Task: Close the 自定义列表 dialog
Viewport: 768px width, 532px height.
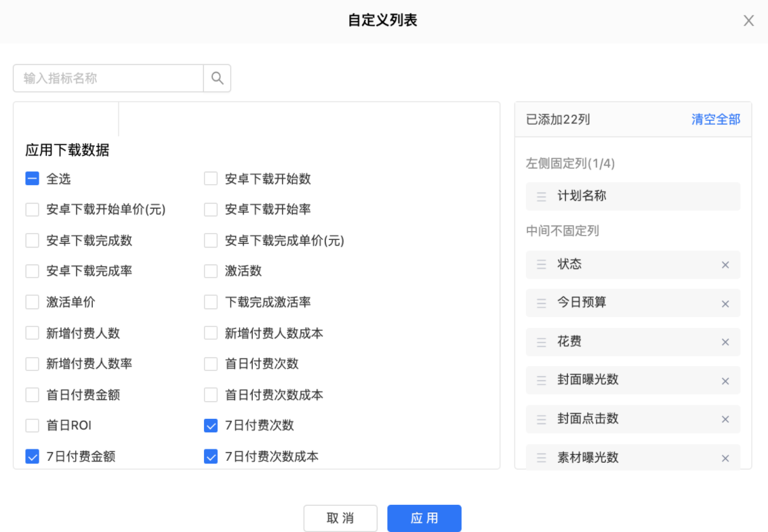Action: pos(748,20)
